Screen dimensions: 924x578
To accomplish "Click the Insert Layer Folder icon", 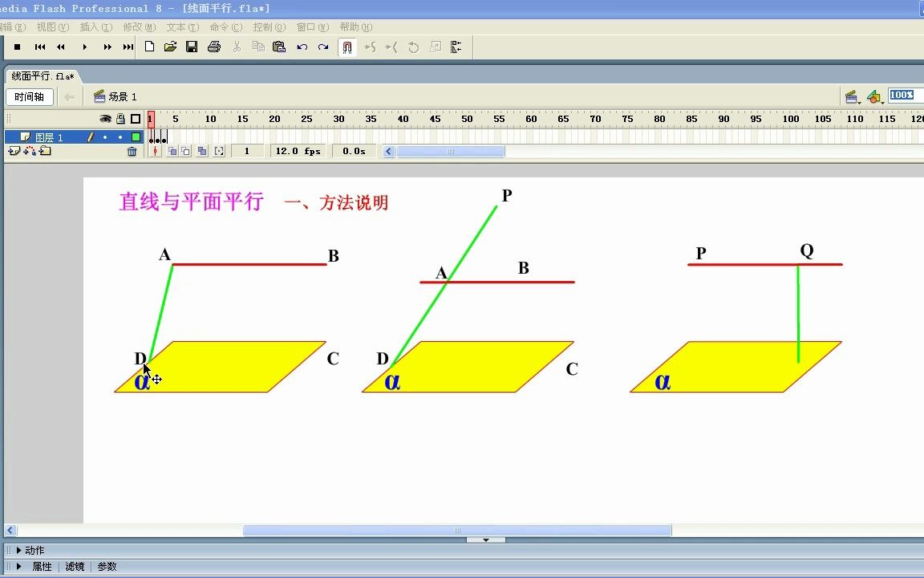I will point(43,150).
